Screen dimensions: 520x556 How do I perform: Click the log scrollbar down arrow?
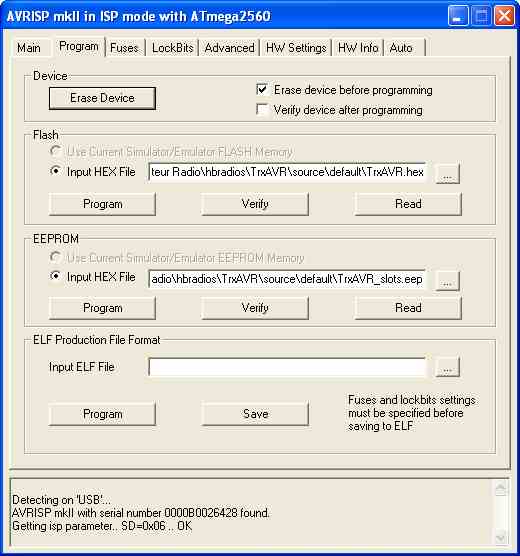click(x=500, y=538)
